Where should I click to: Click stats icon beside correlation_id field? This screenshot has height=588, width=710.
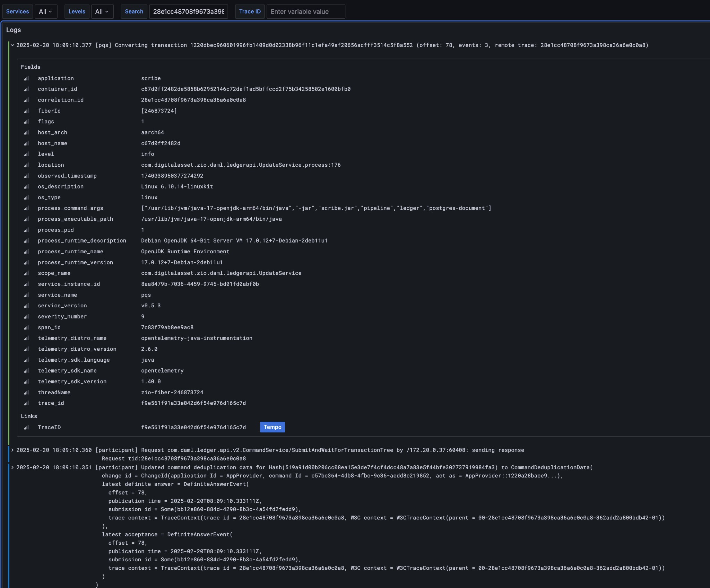tap(26, 100)
